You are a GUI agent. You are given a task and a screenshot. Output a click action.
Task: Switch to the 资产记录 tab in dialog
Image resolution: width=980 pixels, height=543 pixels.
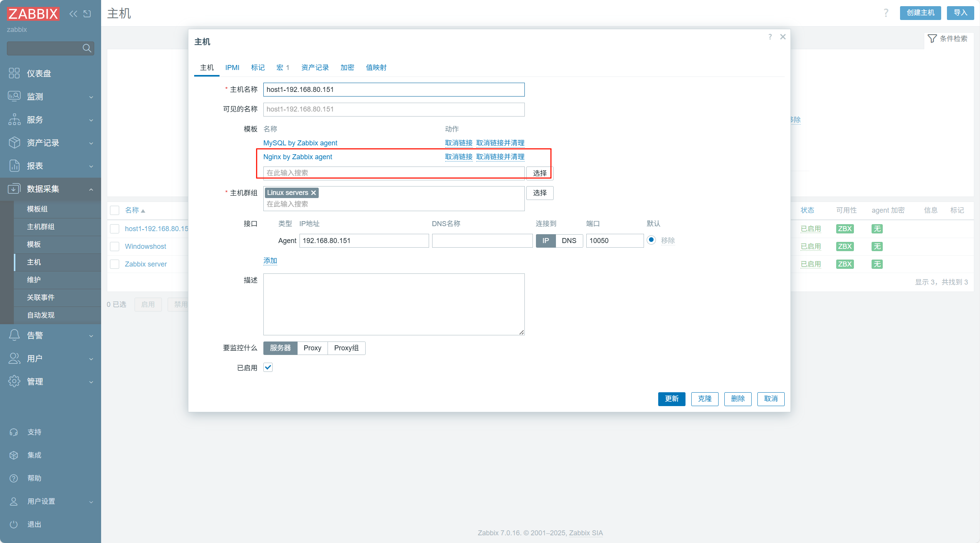pyautogui.click(x=315, y=67)
